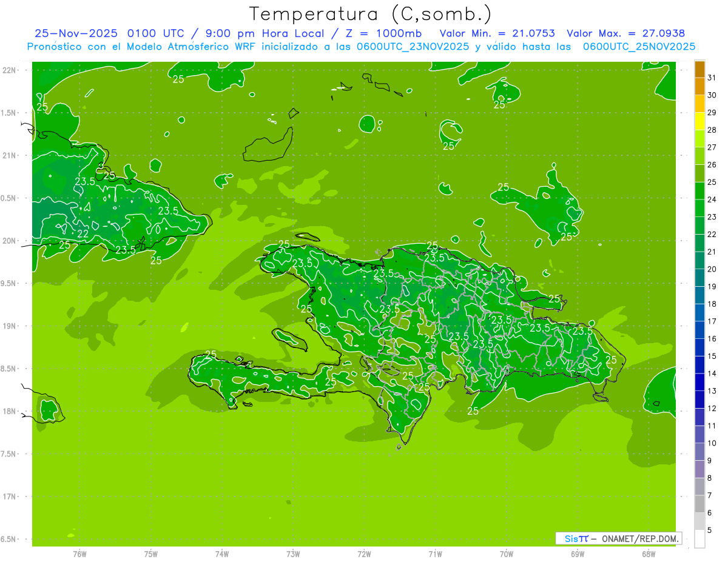The image size is (728, 562).
Task: Click the 20N latitude label
Action: [x=10, y=241]
